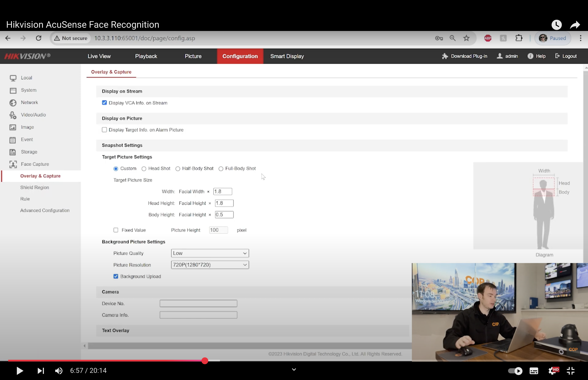Check the Fixed Value checkbox
The height and width of the screenshot is (380, 588).
tap(116, 230)
